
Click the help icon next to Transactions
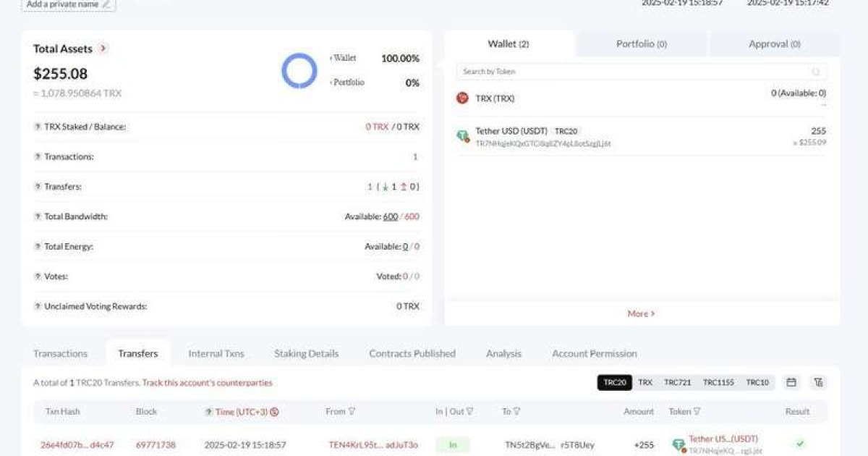pos(38,156)
